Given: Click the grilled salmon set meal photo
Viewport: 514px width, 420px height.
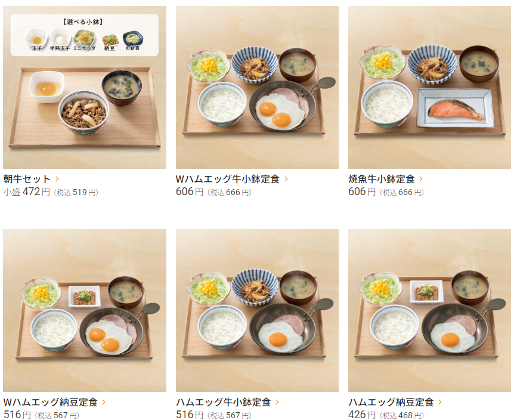Looking at the screenshot, I should pos(429,87).
